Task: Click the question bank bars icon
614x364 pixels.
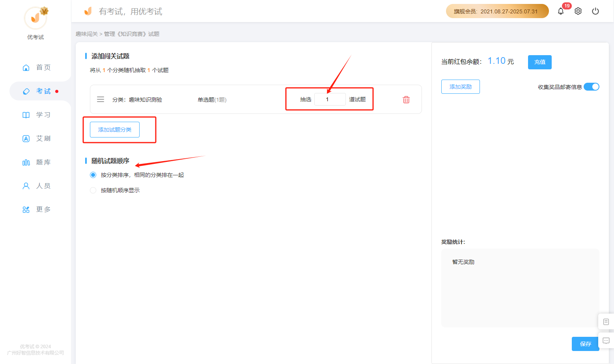Action: pyautogui.click(x=26, y=162)
